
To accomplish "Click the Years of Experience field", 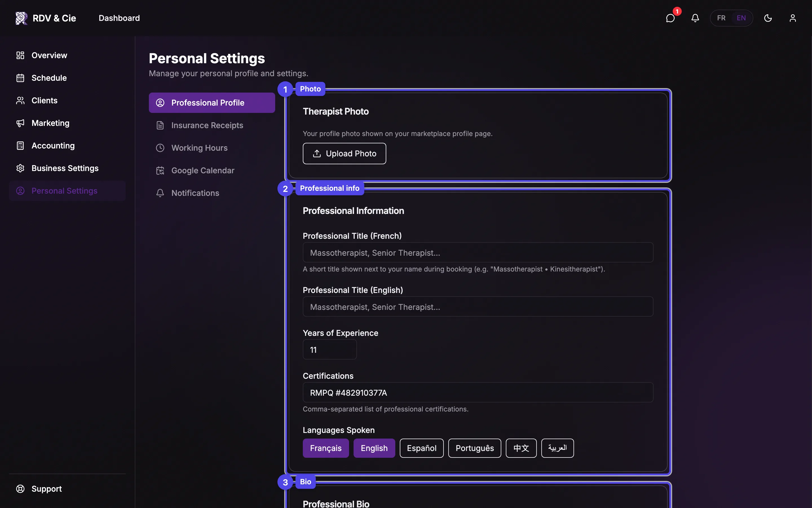I will coord(330,349).
